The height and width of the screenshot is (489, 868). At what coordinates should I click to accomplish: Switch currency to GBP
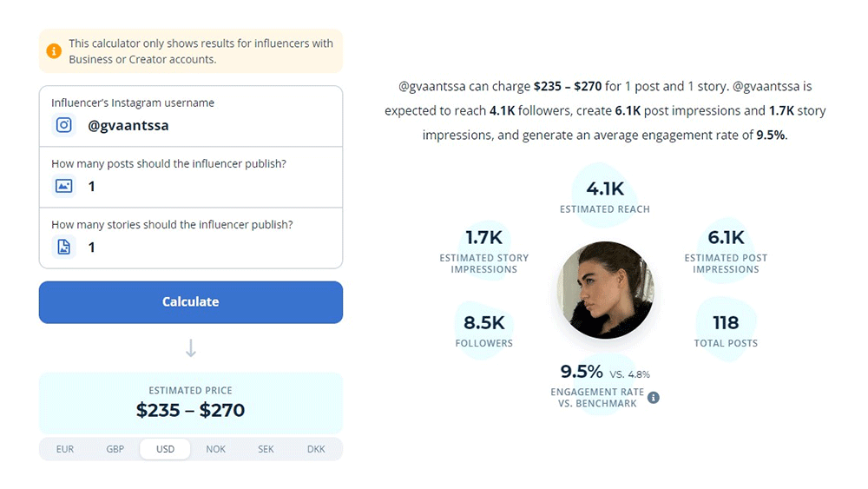(115, 449)
